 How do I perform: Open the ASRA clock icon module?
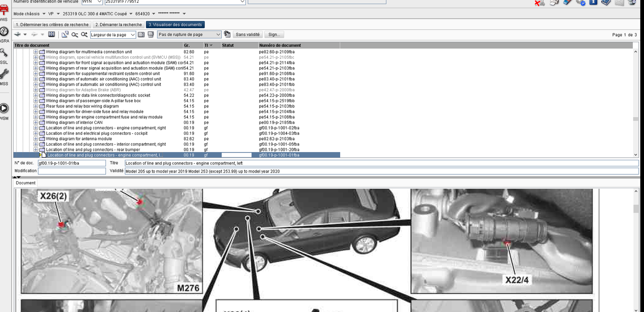pyautogui.click(x=4, y=32)
